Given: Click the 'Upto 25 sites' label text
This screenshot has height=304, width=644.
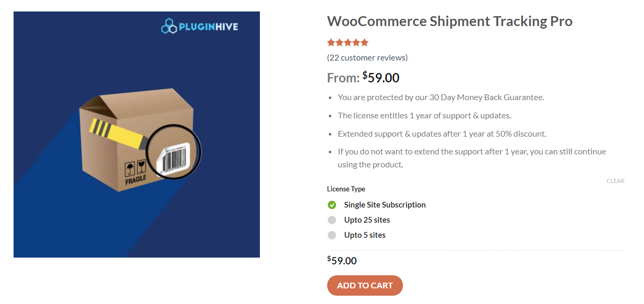Looking at the screenshot, I should pos(367,220).
